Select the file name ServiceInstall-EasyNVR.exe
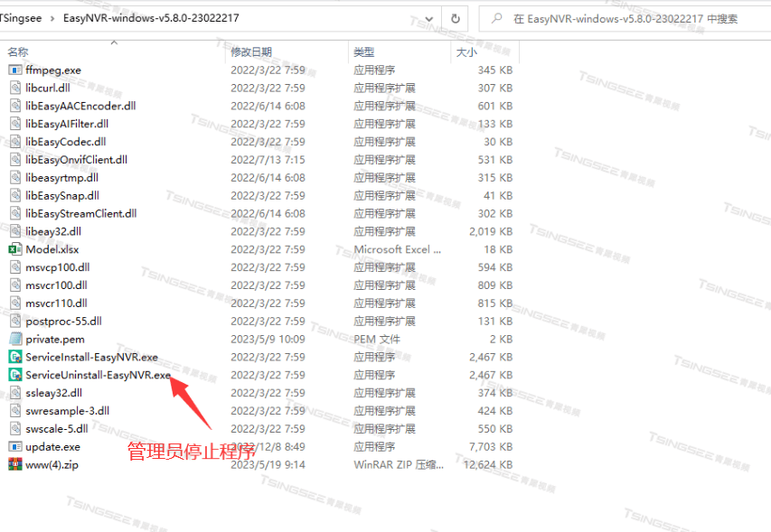This screenshot has height=532, width=771. pyautogui.click(x=92, y=357)
